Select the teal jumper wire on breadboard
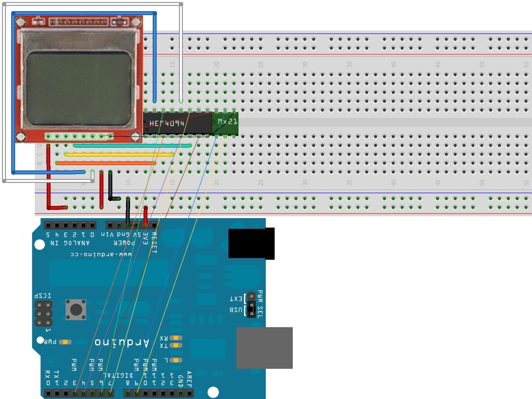532x399 pixels. (x=132, y=145)
